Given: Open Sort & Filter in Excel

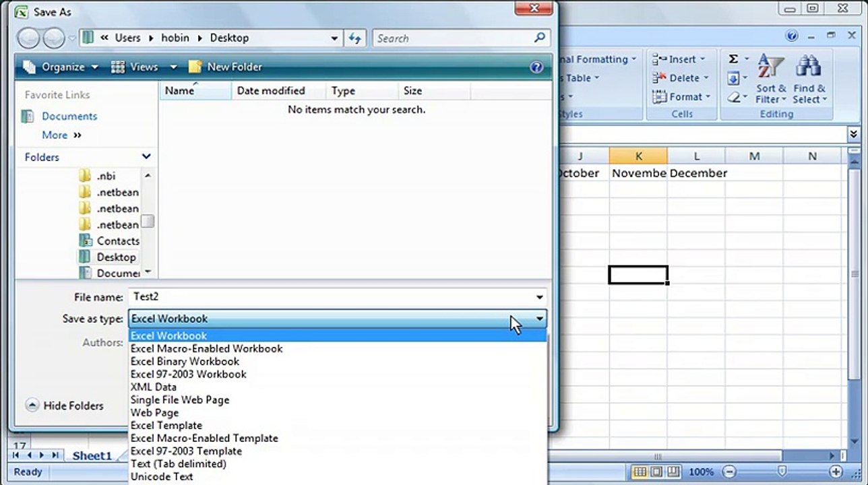Looking at the screenshot, I should coord(771,79).
